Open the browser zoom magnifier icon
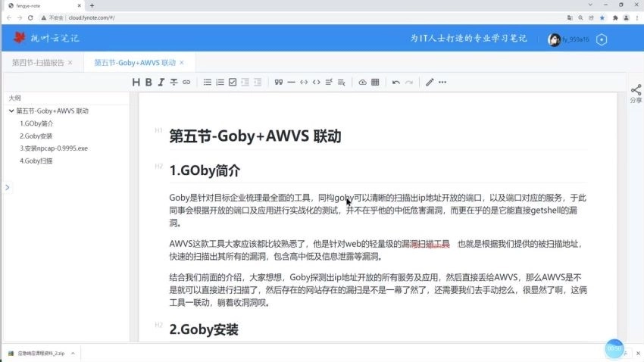This screenshot has height=362, width=644. (581, 18)
